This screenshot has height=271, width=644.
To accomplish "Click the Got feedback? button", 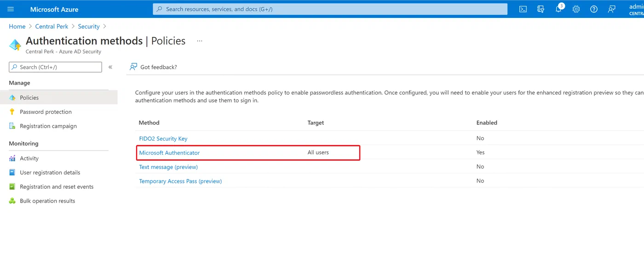I will 153,67.
